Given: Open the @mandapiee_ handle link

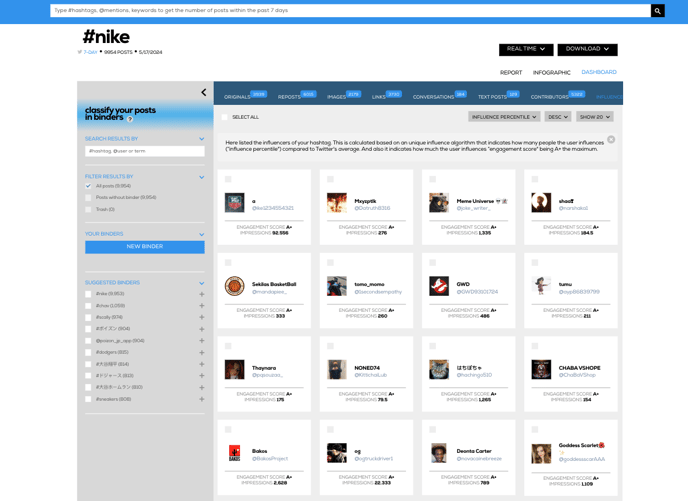Looking at the screenshot, I should click(269, 292).
